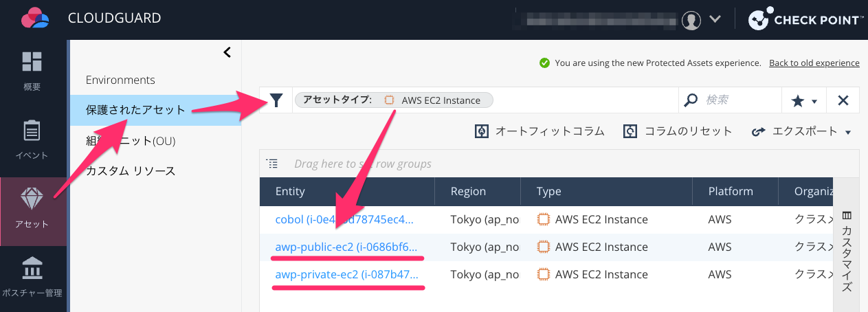Open the star favorites dropdown
This screenshot has height=312, width=868.
click(x=803, y=101)
